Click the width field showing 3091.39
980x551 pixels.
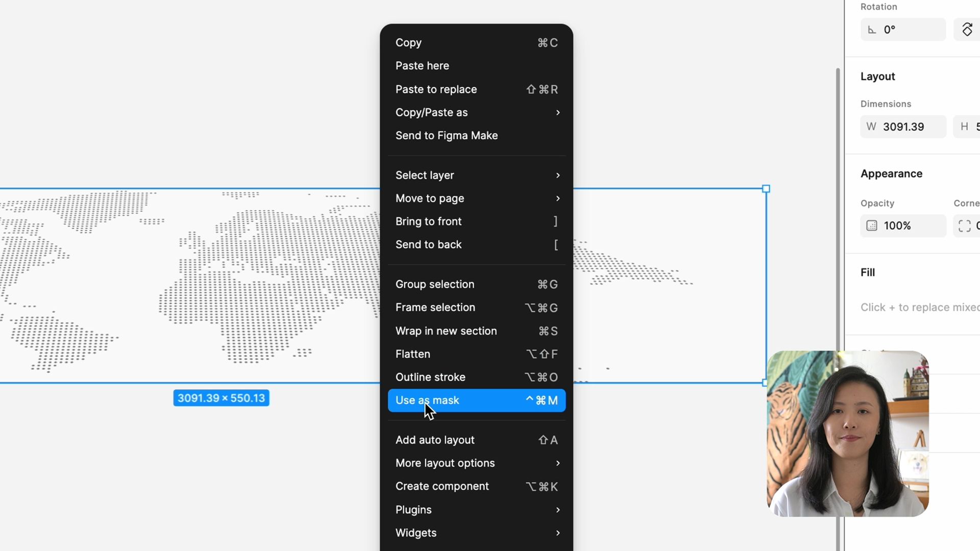[909, 127]
